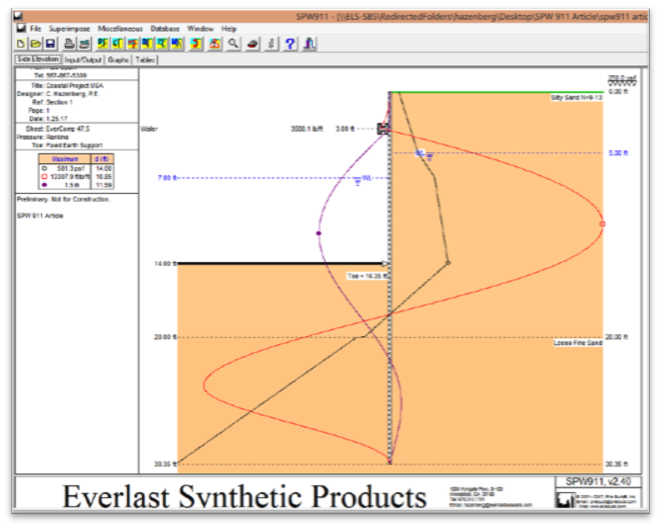Viewport: 661px width, 528px height.
Task: Click the red-and-blue swirl toolbar icon
Action: (196, 44)
